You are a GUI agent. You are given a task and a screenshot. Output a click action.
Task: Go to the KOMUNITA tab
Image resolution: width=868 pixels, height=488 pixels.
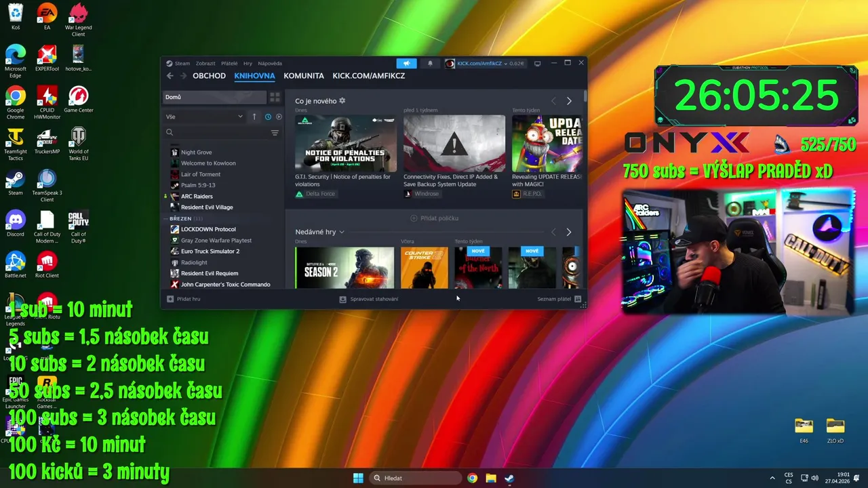(304, 76)
